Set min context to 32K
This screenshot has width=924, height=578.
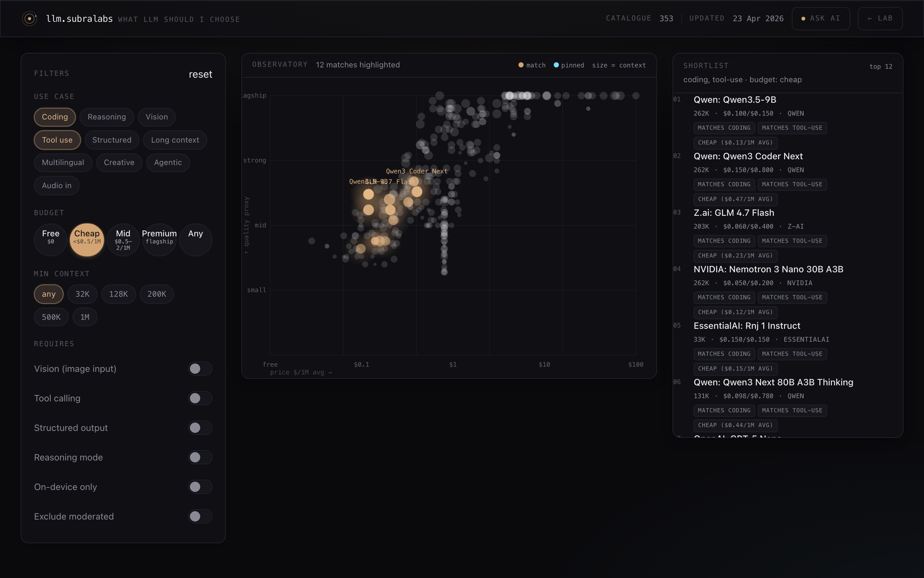(82, 294)
